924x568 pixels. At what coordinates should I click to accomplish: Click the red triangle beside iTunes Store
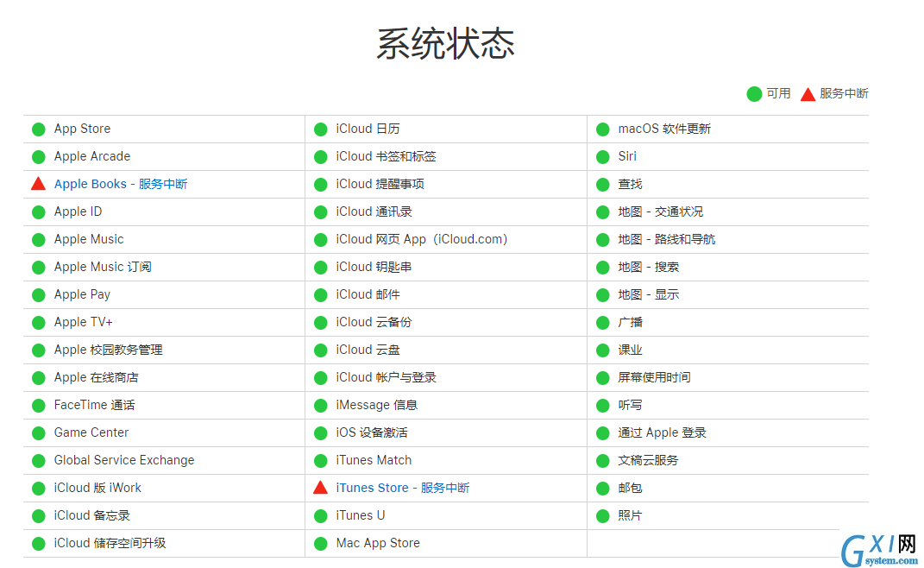coord(321,487)
